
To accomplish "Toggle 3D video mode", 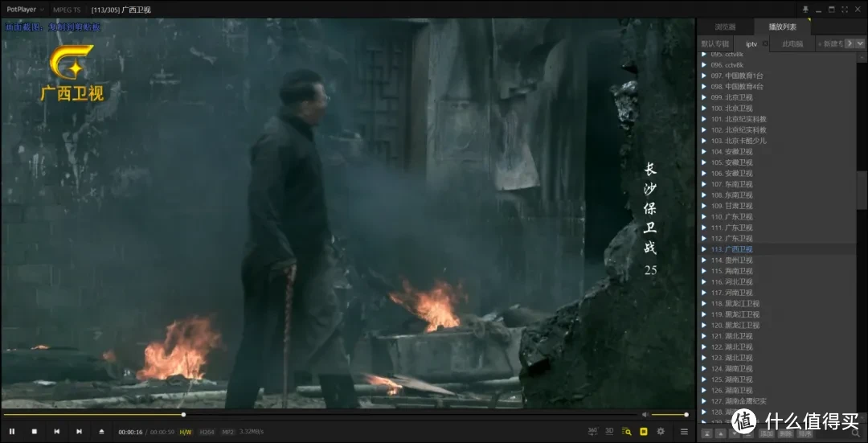I will (x=609, y=431).
